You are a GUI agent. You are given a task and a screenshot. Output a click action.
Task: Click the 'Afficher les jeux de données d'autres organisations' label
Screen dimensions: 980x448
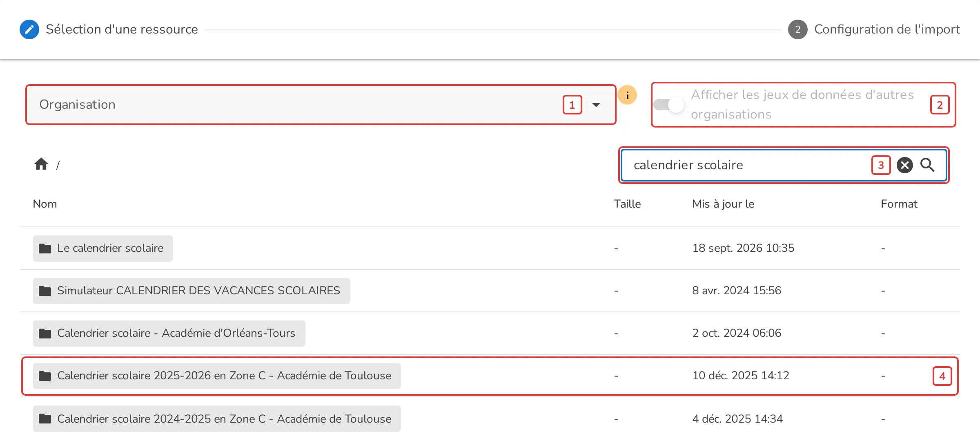[x=802, y=105]
